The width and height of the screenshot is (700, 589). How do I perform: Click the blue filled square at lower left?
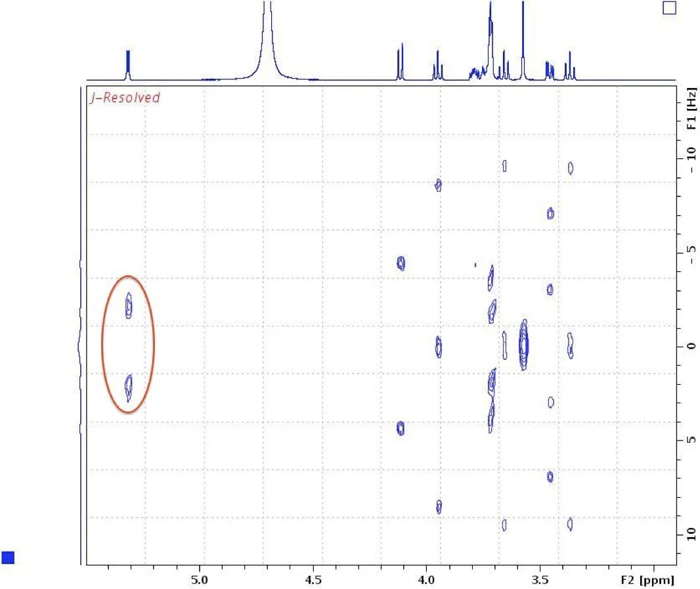8,557
